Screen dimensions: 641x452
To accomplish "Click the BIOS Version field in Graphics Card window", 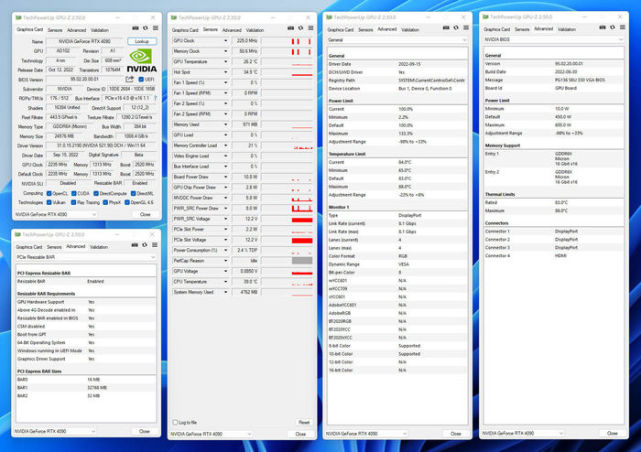I will [85, 79].
